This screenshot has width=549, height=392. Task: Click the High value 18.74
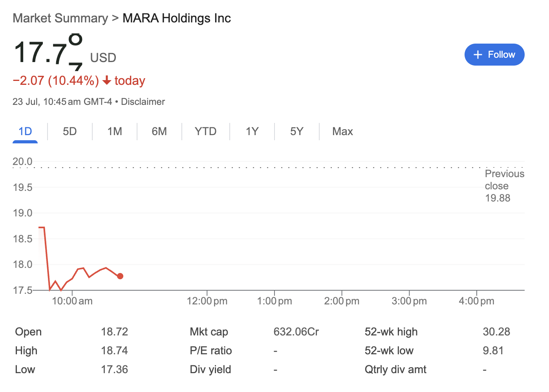pos(115,351)
